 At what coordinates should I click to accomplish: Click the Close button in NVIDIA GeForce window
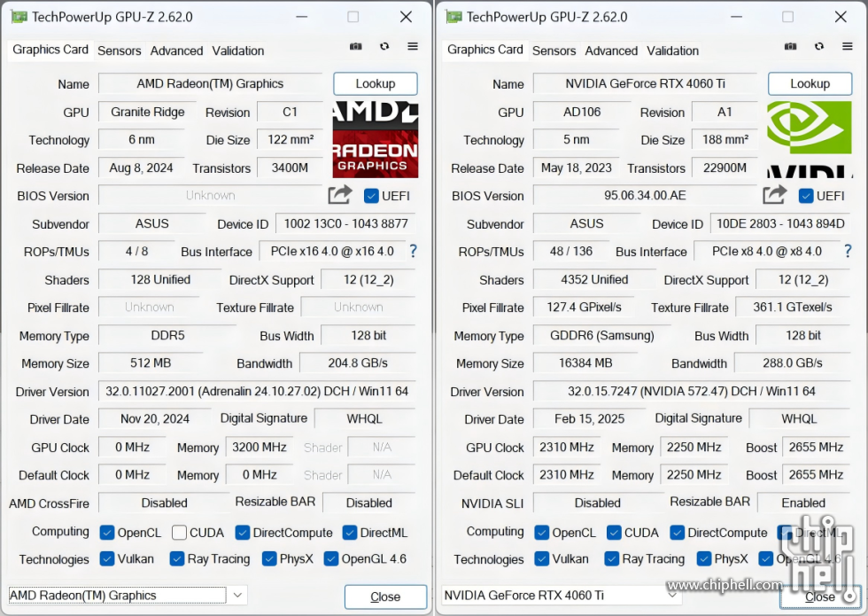coord(820,597)
